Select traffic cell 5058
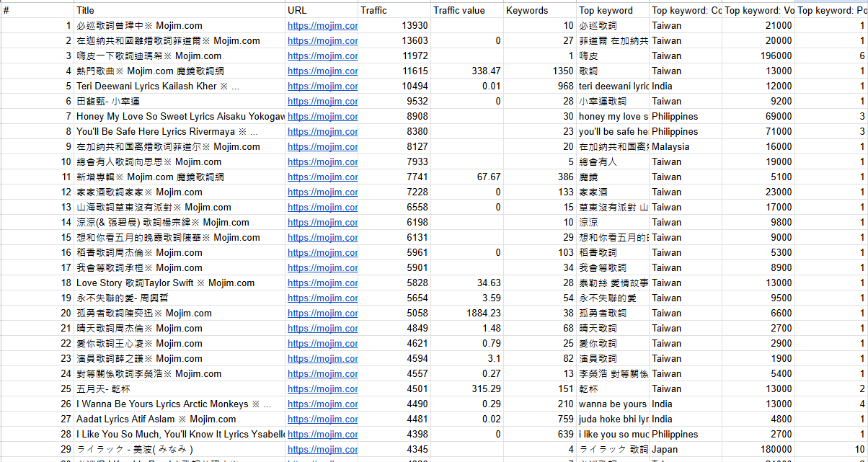Screen dimensions: 868x462 (x=394, y=313)
